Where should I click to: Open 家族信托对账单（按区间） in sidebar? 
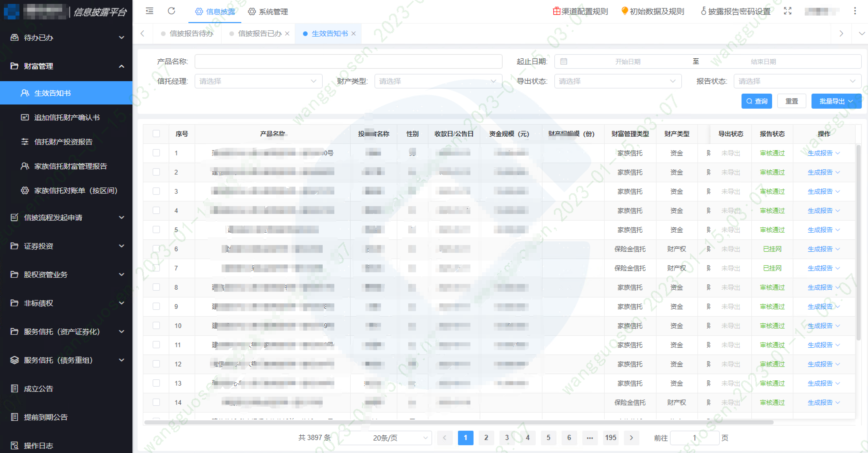coord(66,190)
